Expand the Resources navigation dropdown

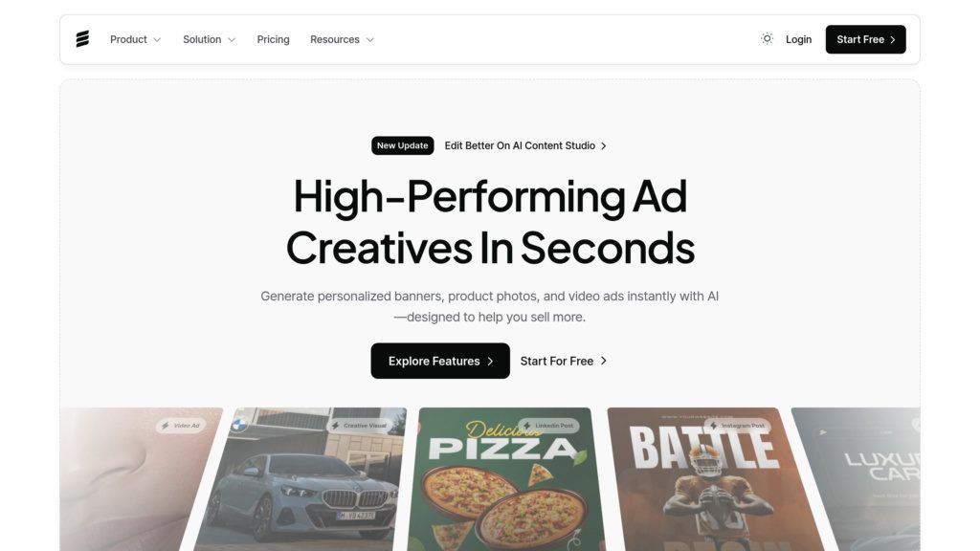[342, 39]
